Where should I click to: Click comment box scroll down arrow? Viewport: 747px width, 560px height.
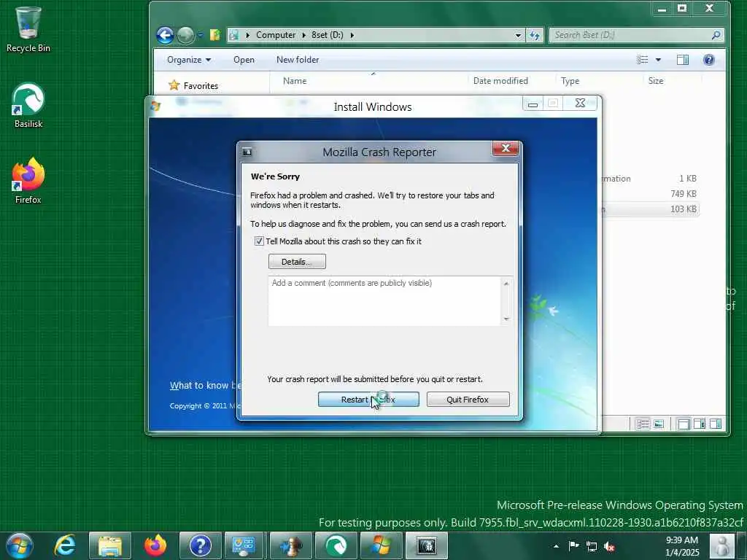tap(506, 319)
